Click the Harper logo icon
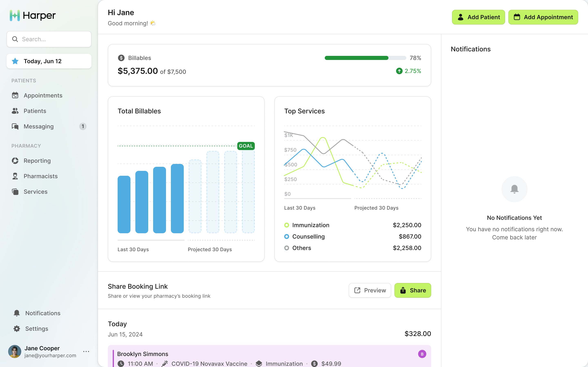 coord(14,15)
